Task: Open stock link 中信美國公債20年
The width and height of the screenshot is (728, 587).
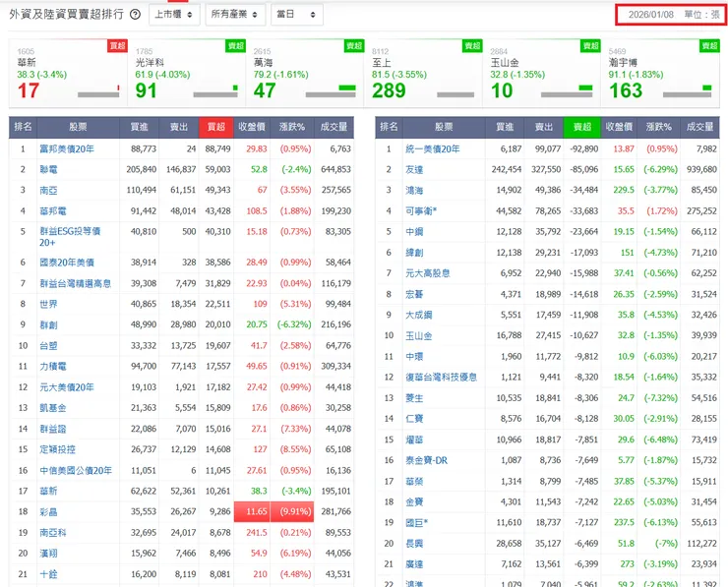Action: [76, 471]
